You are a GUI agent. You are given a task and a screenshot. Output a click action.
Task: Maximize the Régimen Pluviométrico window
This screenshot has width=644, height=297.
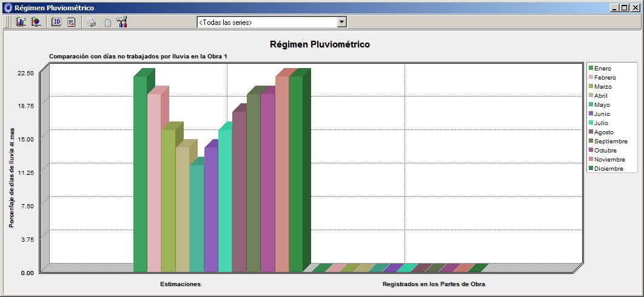pos(625,7)
